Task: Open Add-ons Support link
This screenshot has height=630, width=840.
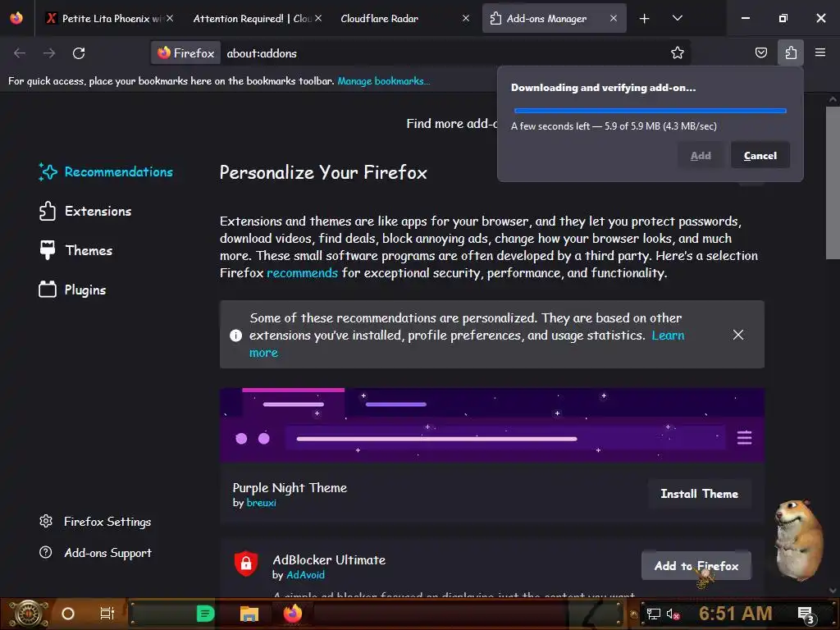Action: coord(95,553)
